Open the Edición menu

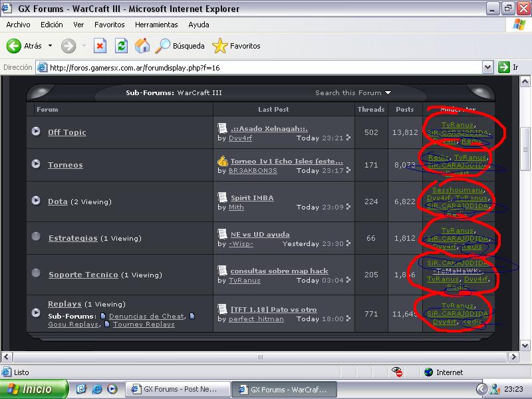pos(52,25)
